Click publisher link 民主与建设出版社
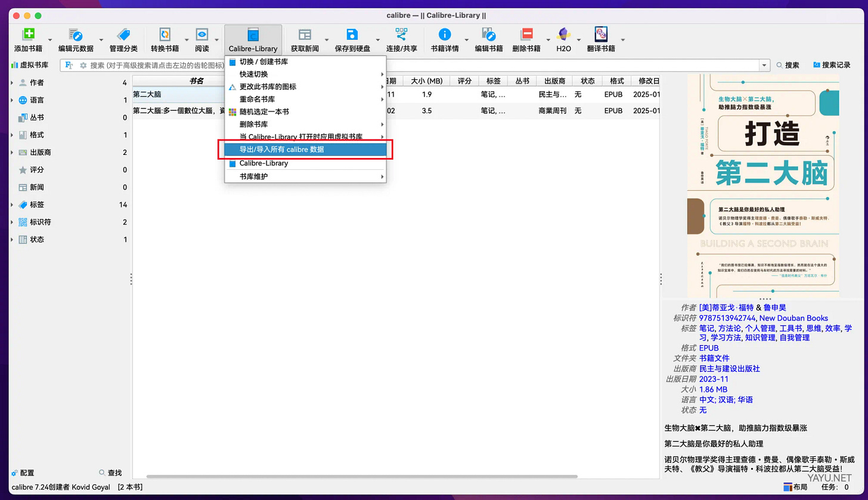This screenshot has width=868, height=500. pyautogui.click(x=730, y=369)
